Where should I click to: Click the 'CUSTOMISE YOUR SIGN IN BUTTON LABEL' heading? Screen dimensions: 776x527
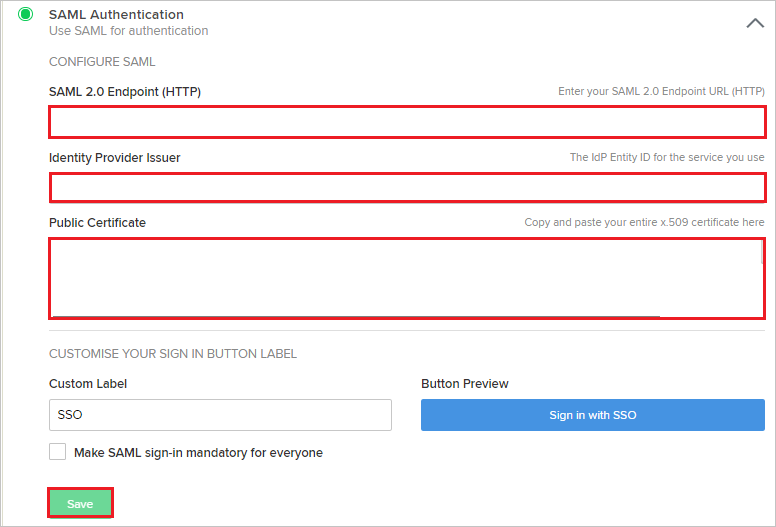[173, 354]
